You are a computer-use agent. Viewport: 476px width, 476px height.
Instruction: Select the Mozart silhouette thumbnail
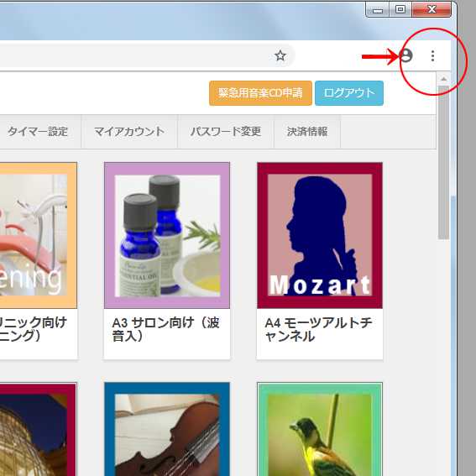(320, 235)
